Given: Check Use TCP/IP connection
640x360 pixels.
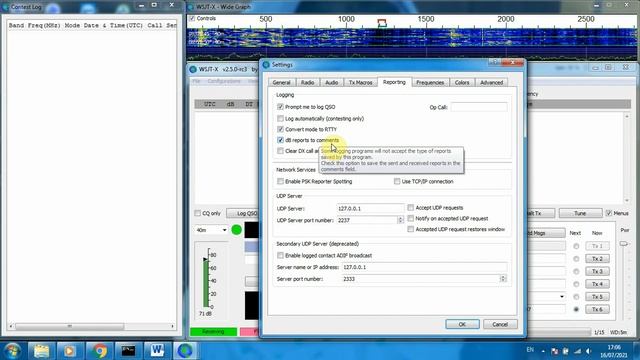Looking at the screenshot, I should [397, 181].
